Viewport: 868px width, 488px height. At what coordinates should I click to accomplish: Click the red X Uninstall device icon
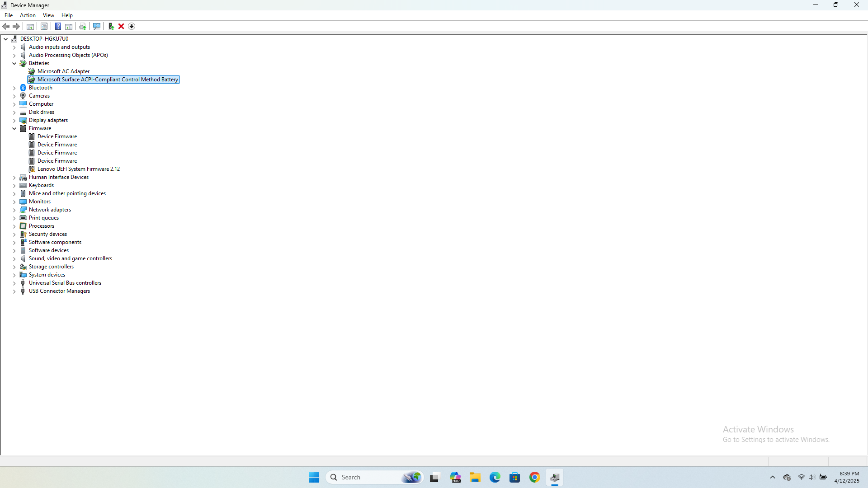coord(121,26)
